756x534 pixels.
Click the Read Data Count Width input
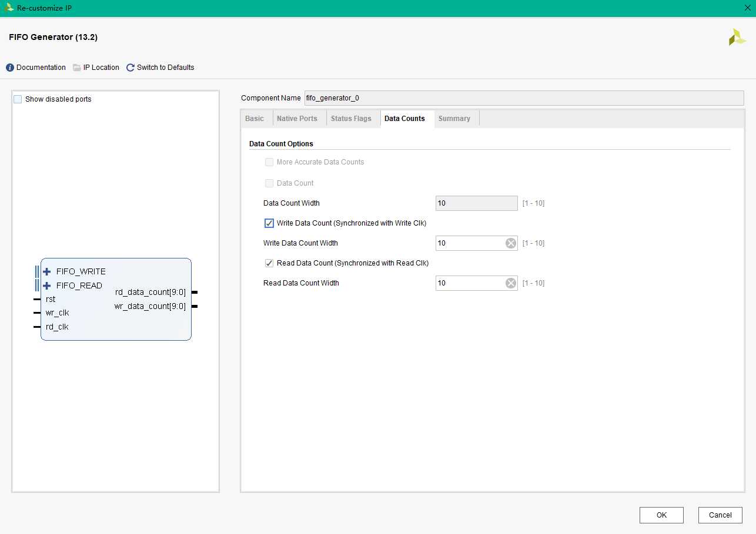[x=476, y=283]
